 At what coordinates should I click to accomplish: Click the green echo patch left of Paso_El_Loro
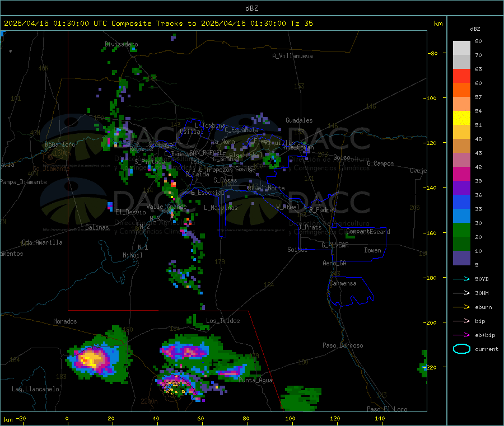[300, 399]
